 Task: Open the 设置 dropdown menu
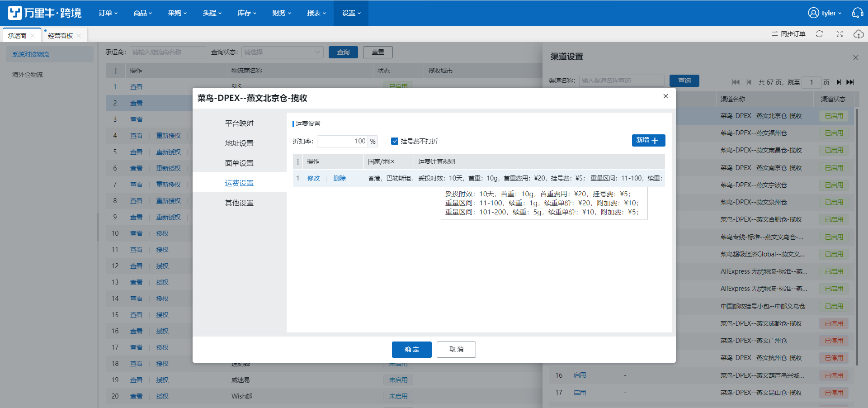pos(351,13)
